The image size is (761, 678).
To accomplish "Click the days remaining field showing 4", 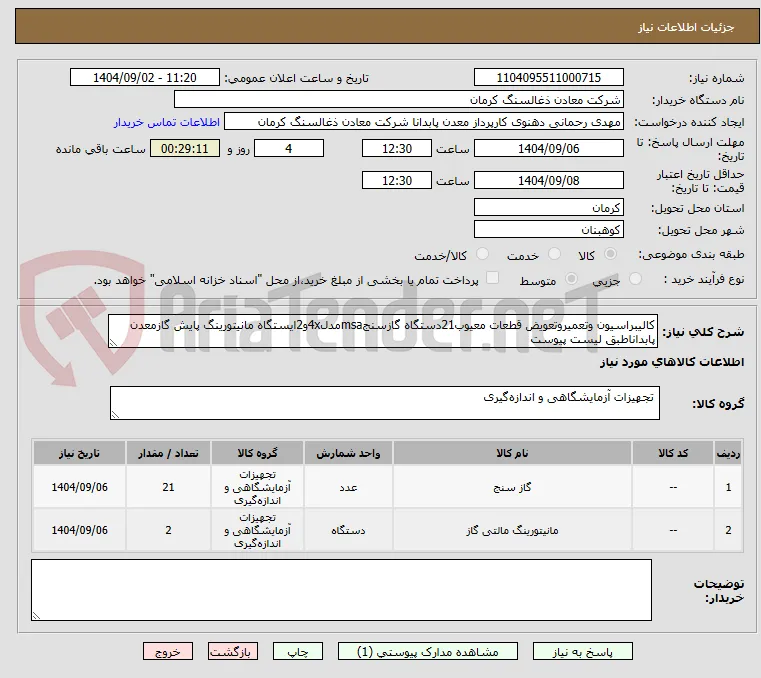I will tap(289, 149).
